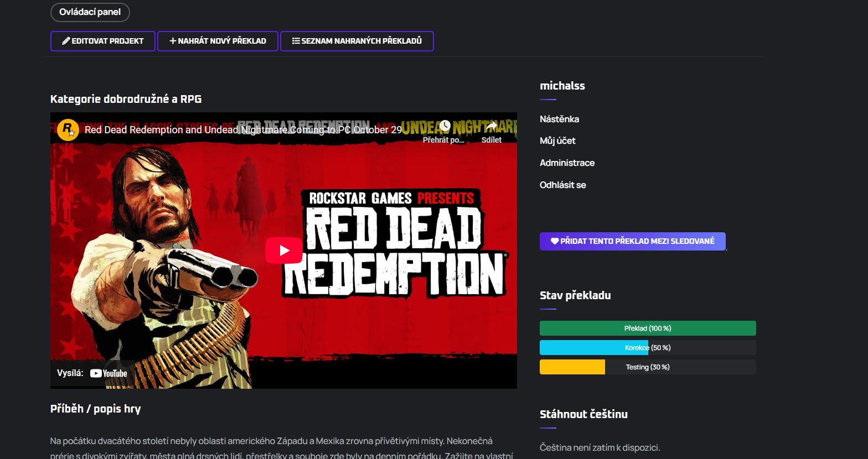The width and height of the screenshot is (868, 459).
Task: Click the Watch later clock icon
Action: pyautogui.click(x=445, y=126)
